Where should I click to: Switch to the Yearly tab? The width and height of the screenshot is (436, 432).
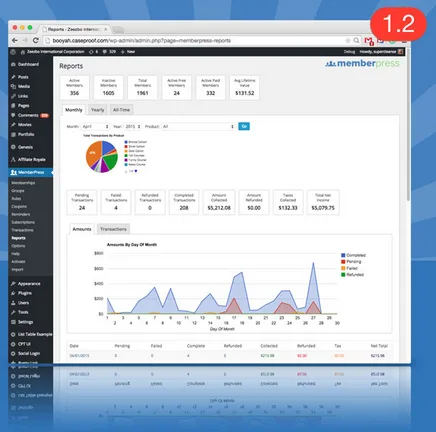pos(98,110)
